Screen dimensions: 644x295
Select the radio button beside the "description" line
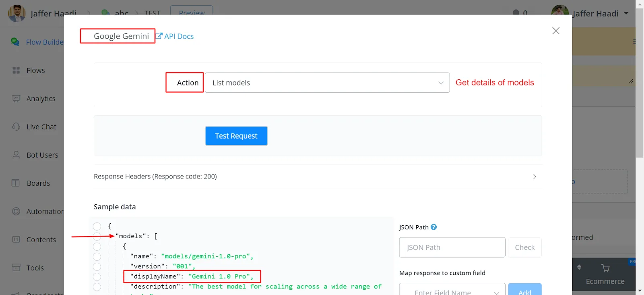pyautogui.click(x=97, y=287)
